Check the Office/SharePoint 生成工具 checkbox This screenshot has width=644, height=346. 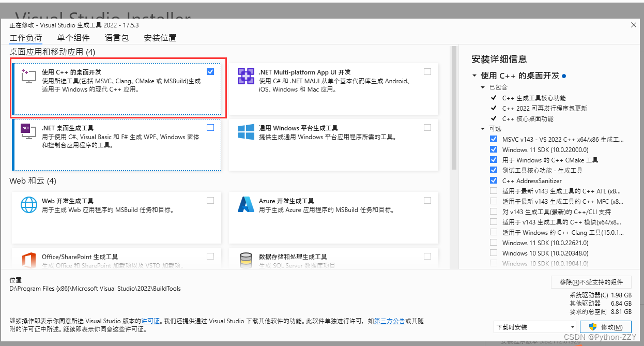click(x=210, y=256)
